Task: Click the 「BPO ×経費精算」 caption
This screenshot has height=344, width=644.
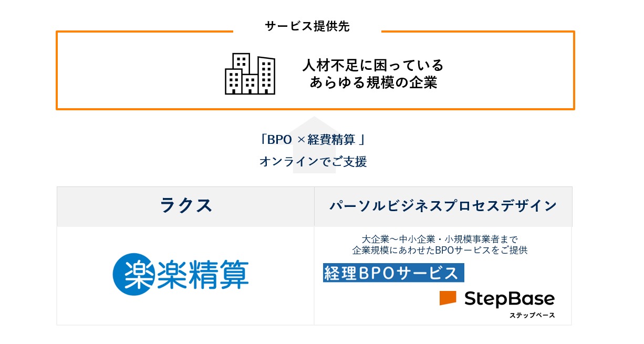Action: (313, 140)
